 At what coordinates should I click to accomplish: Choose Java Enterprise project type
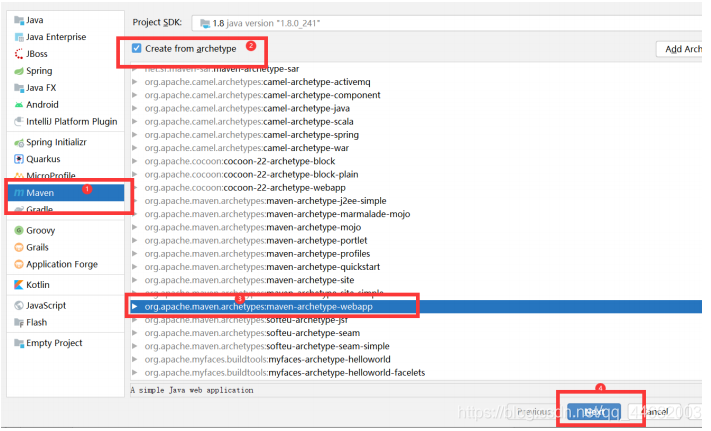tap(66, 37)
